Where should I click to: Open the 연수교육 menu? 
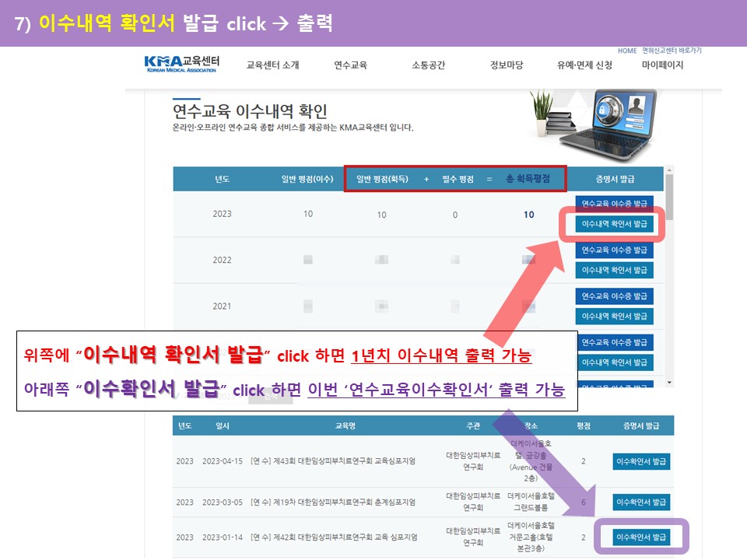click(x=350, y=65)
